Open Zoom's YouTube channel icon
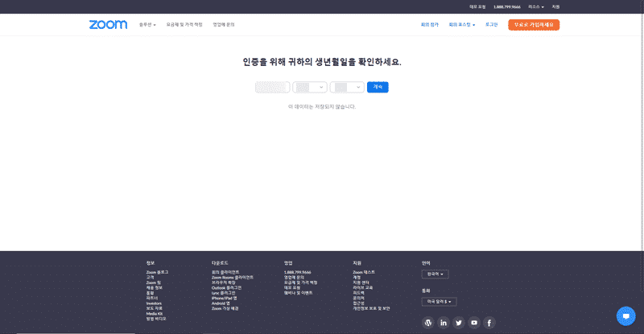 click(x=474, y=323)
